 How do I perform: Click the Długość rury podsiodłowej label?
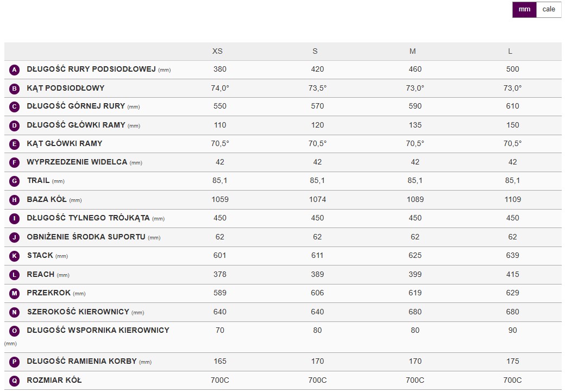pyautogui.click(x=91, y=69)
